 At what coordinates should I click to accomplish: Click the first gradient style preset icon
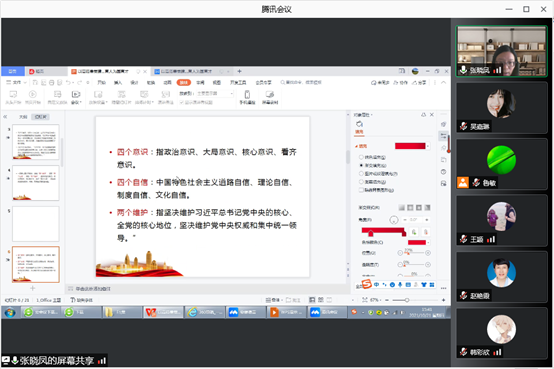pos(401,207)
